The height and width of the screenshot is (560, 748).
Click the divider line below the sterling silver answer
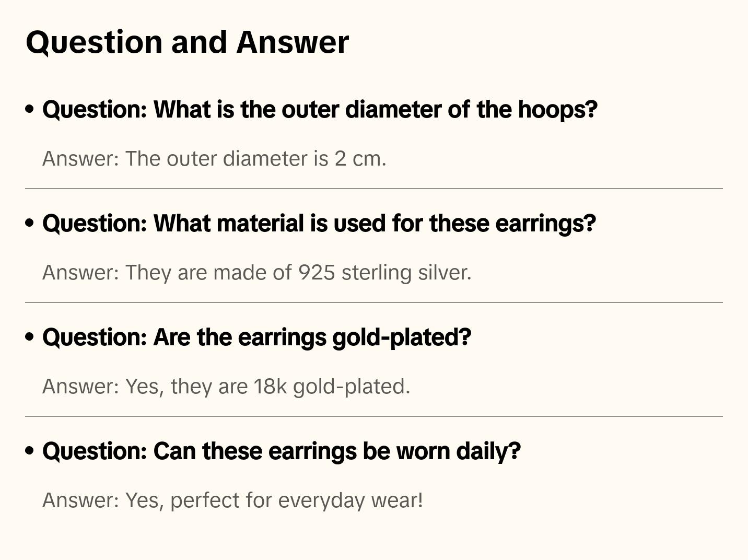[374, 302]
